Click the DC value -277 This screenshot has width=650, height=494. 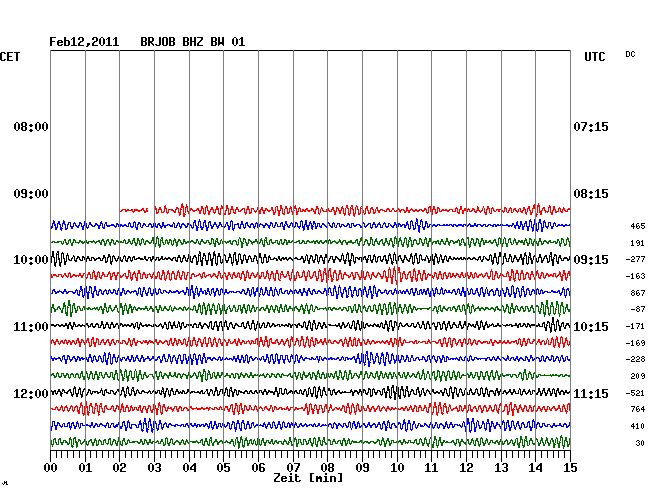pos(635,259)
